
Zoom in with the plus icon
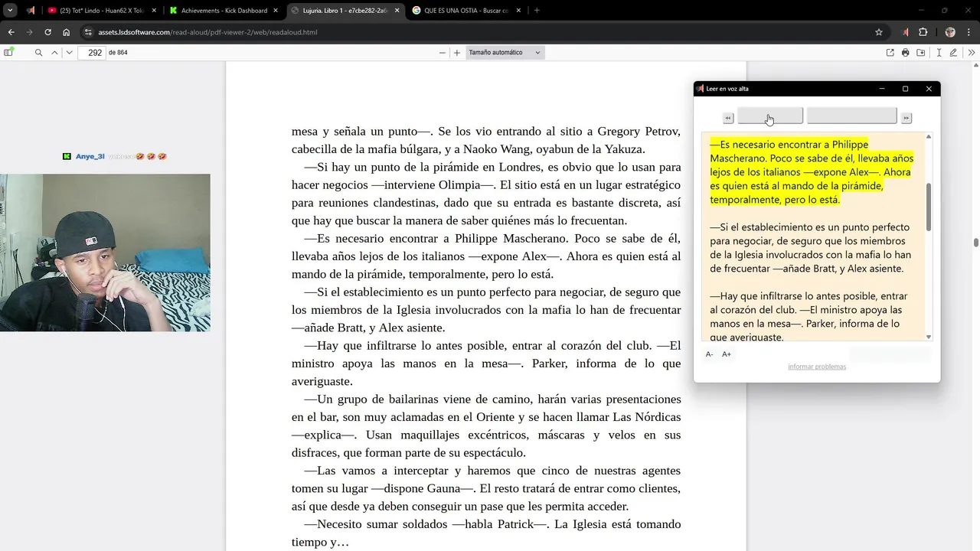point(457,53)
